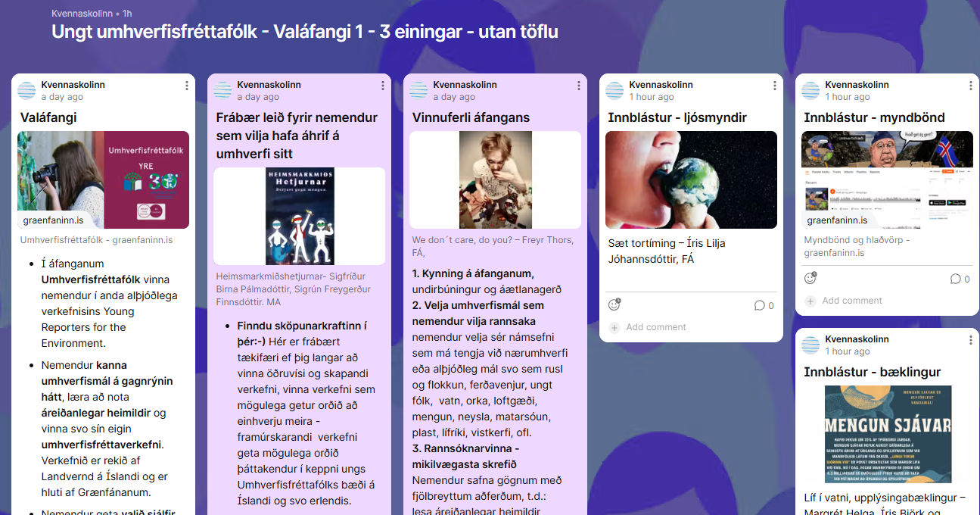980x515 pixels.
Task: Open three-dot menu on Innblástur - ljósmyndir post
Action: coord(775,86)
